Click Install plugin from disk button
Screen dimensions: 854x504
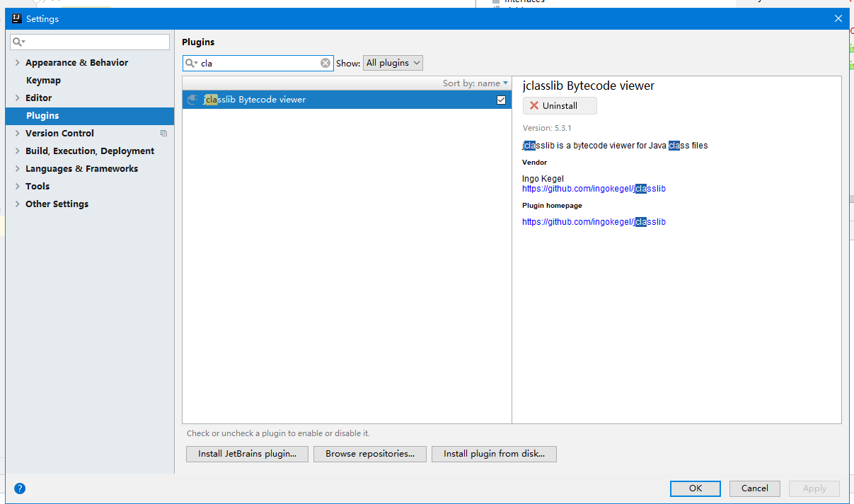pyautogui.click(x=494, y=454)
